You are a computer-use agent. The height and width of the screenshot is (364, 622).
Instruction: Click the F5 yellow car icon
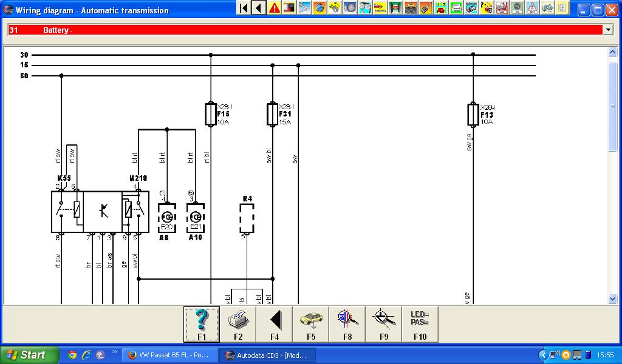(x=311, y=324)
